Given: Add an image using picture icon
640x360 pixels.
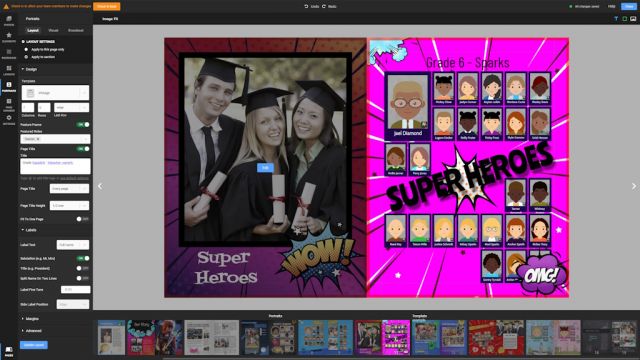Looking at the screenshot, I should coord(633,19).
